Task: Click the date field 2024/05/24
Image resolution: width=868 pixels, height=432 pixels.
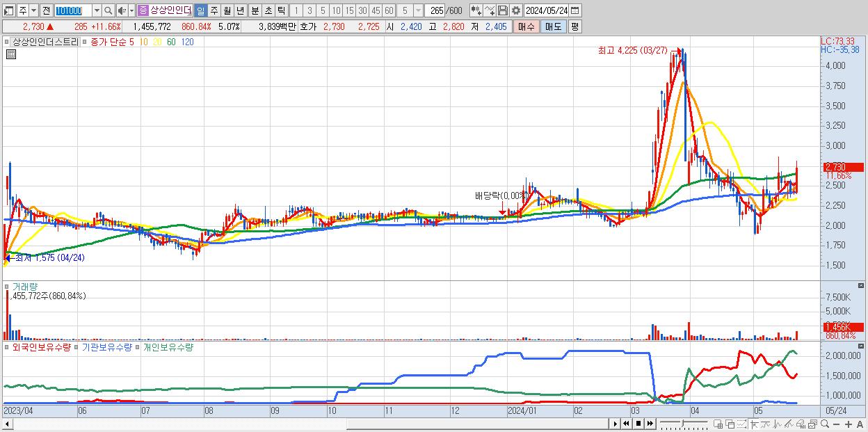Action: [547, 10]
